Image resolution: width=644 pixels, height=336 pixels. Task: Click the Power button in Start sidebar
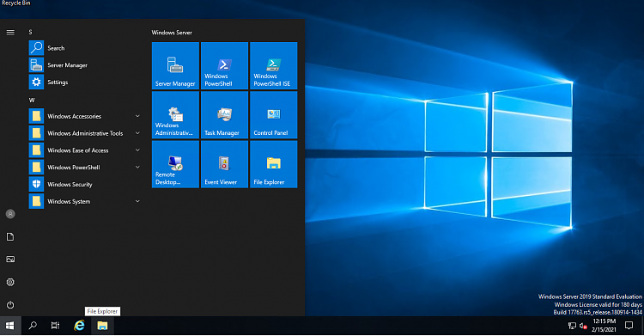[x=10, y=305]
